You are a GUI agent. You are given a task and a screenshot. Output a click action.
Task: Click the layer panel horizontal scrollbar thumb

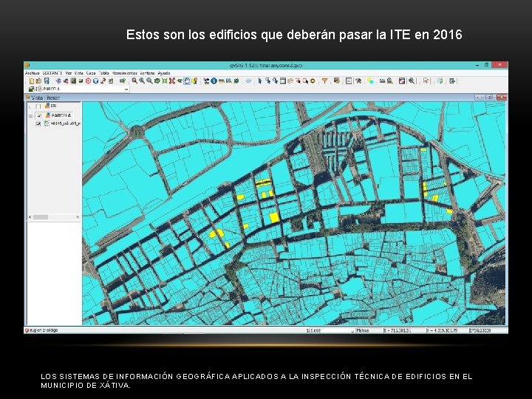point(41,217)
